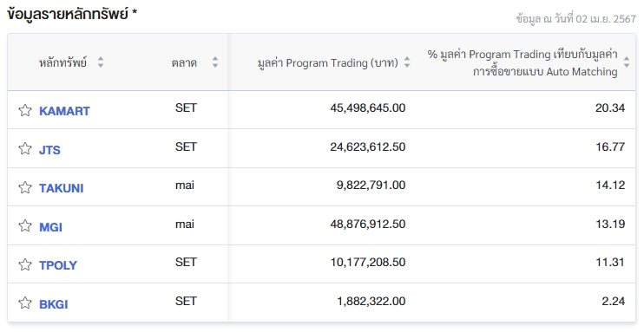Viewport: 644px width, 332px height.
Task: Star the KAMART stock as favorite
Action: point(25,110)
